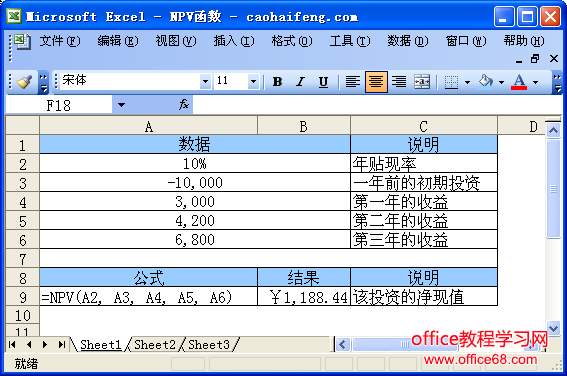
Task: Select row 9 header
Action: point(22,297)
